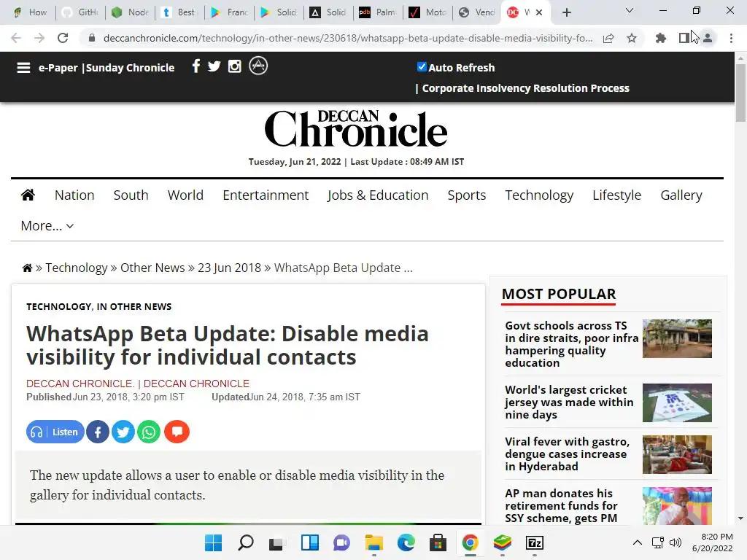
Task: Click DECCAN CHRONICLE author byline link
Action: 138,384
